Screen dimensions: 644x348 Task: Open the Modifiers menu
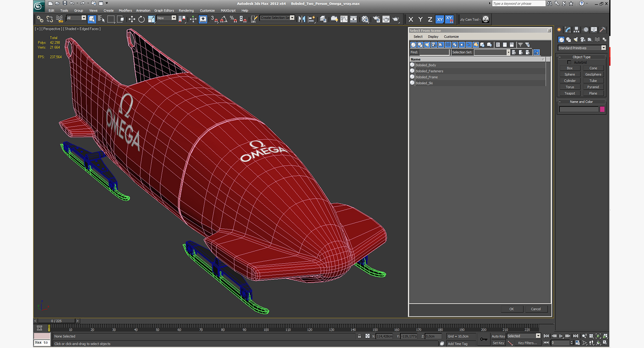pyautogui.click(x=125, y=10)
